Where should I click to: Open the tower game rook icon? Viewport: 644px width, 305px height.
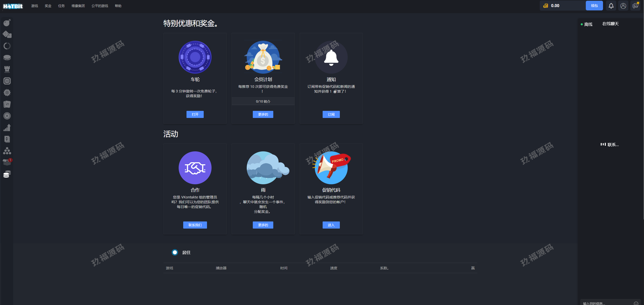(7, 69)
